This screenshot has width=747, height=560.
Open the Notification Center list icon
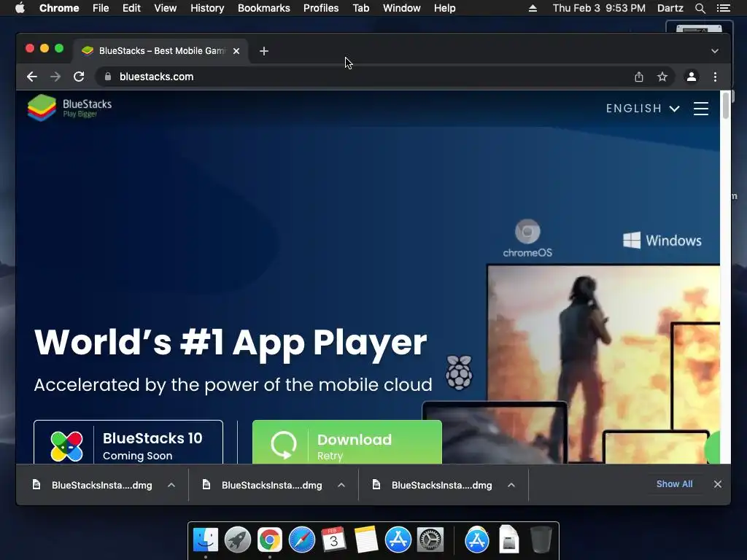point(723,8)
